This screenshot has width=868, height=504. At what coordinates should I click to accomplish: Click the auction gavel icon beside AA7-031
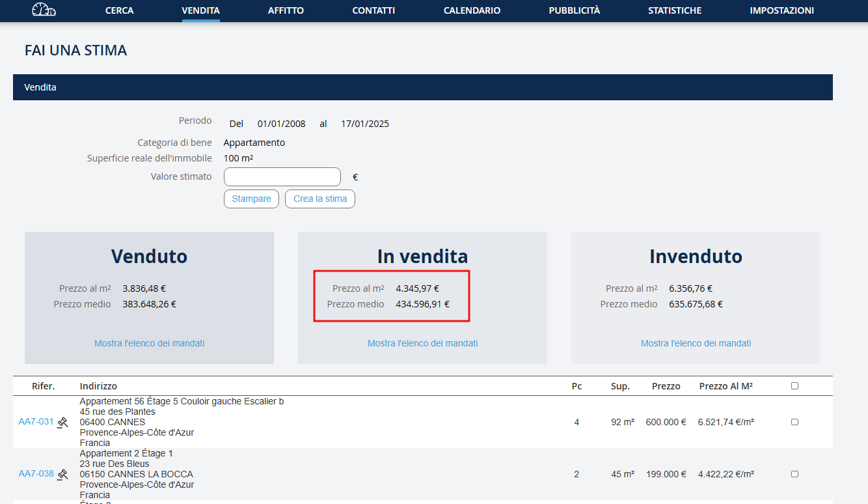[62, 422]
